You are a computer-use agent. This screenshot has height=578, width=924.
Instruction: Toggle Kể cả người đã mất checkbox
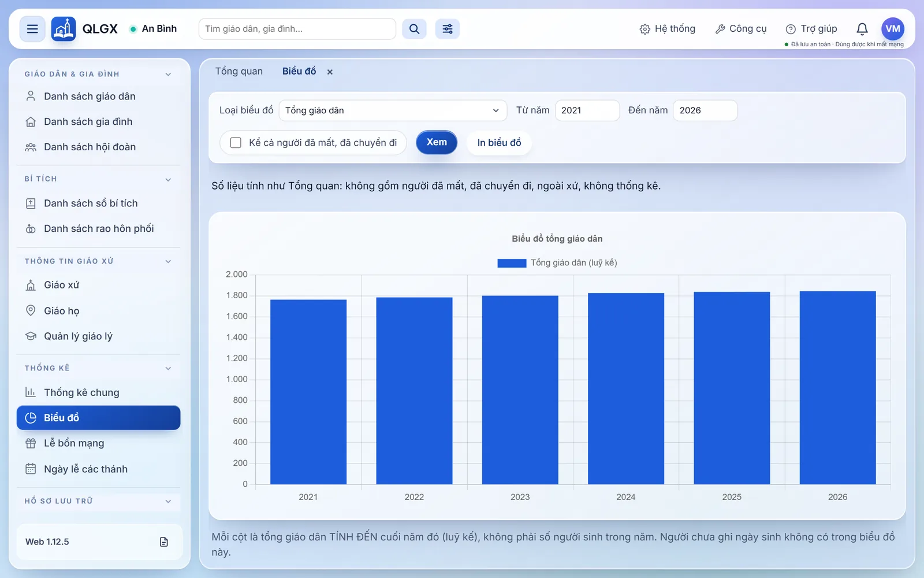point(236,143)
